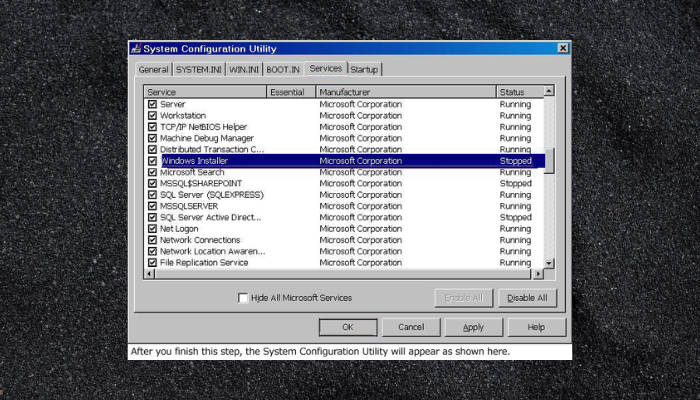Click Microsoft Corporation in the Server row
Viewport: 700px width, 400px height.
pos(361,104)
